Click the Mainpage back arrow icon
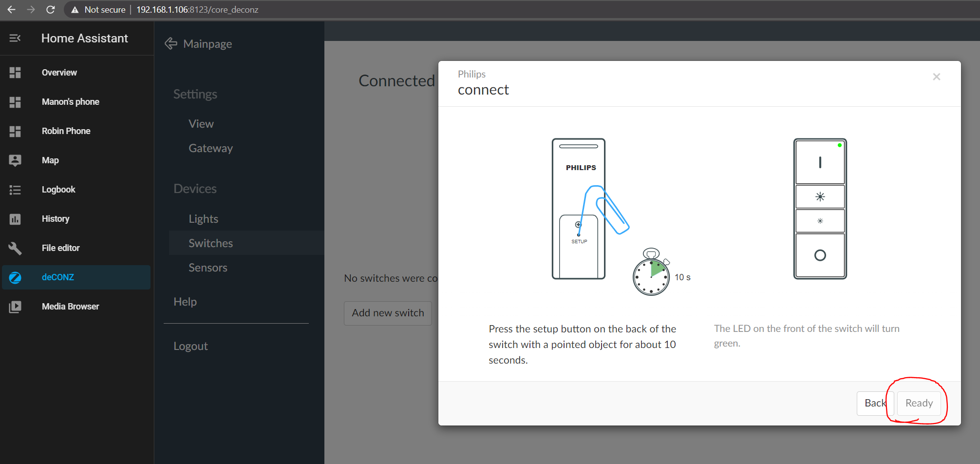 (171, 43)
